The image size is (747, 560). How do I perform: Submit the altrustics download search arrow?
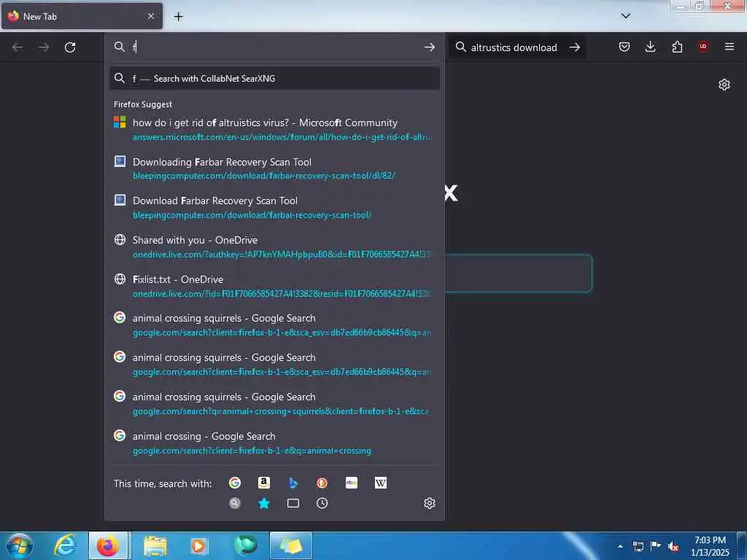[575, 47]
